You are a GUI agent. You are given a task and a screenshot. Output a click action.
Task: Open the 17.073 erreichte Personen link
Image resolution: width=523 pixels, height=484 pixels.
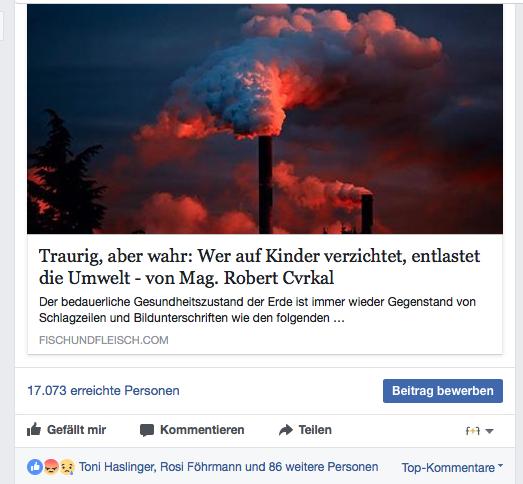coord(103,391)
